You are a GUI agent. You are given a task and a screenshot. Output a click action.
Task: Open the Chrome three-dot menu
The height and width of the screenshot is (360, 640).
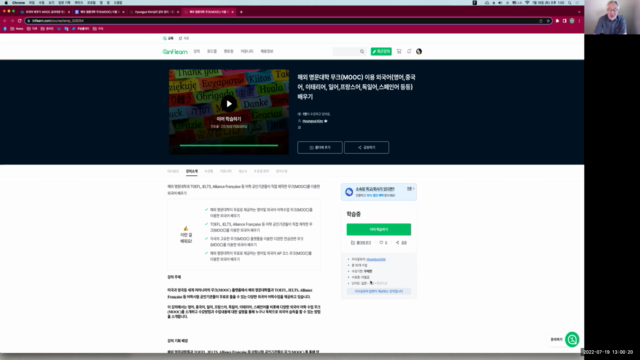coord(579,21)
